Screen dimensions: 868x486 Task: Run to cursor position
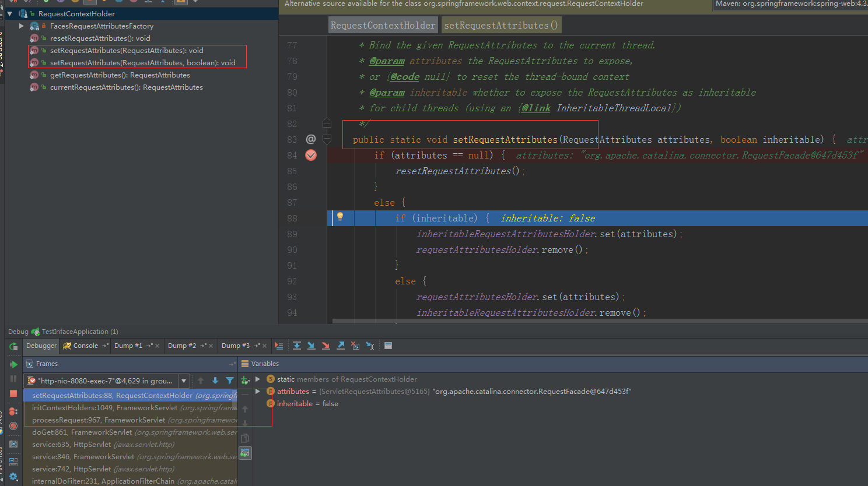(370, 346)
